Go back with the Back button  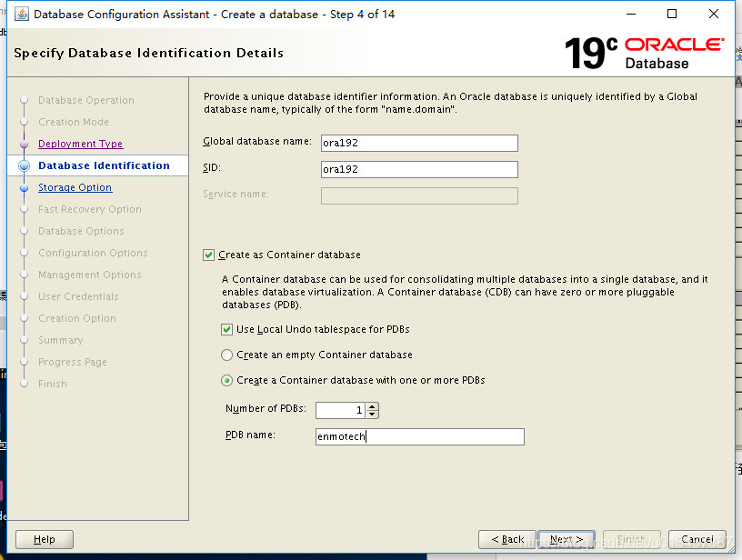point(506,539)
